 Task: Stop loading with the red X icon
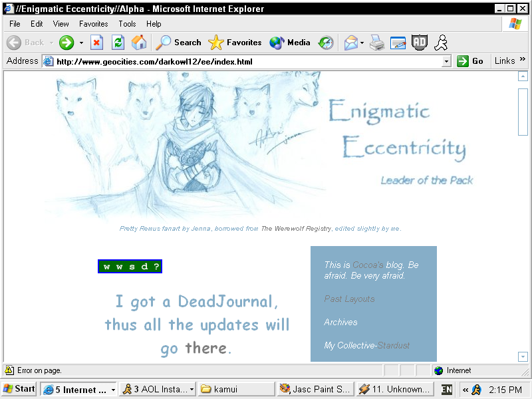coord(96,43)
